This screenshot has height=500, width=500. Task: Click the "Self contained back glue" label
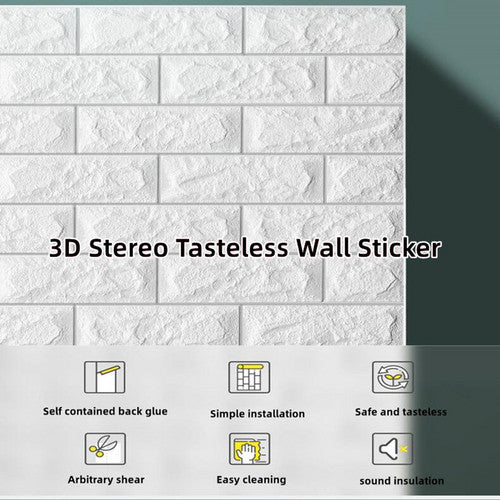(x=105, y=412)
